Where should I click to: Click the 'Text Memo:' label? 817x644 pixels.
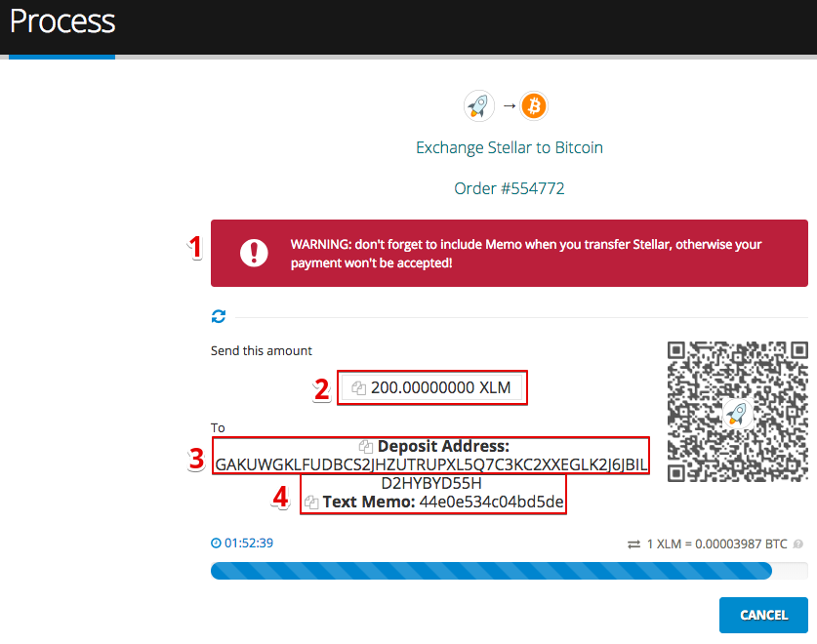pos(369,502)
